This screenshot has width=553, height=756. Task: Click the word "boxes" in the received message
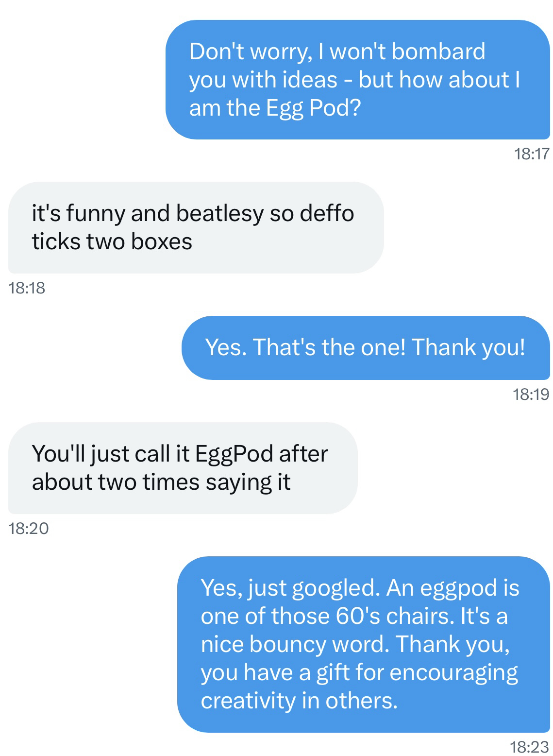pyautogui.click(x=162, y=241)
